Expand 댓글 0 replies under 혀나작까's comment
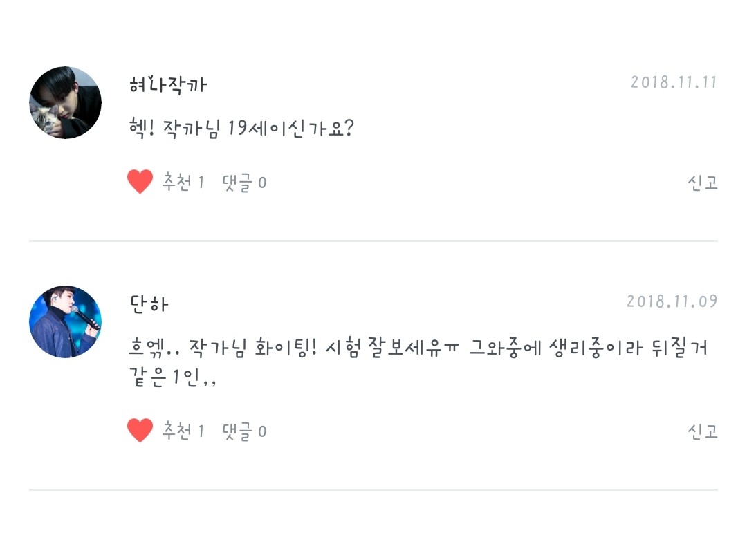The width and height of the screenshot is (747, 560). point(244,183)
